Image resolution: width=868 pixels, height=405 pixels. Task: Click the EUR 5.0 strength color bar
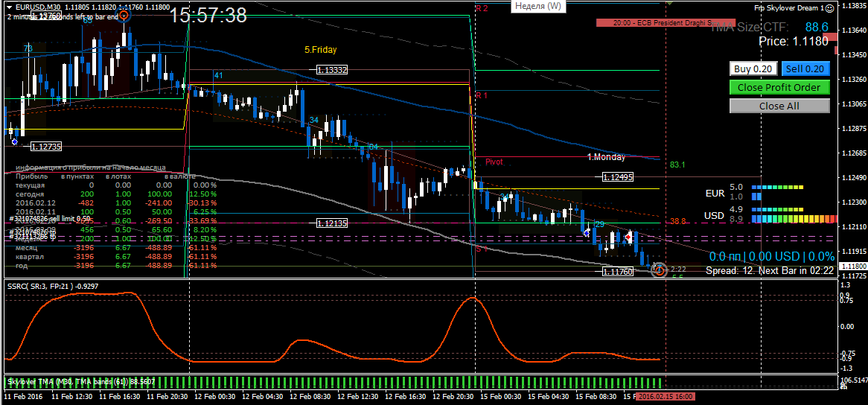coord(778,188)
